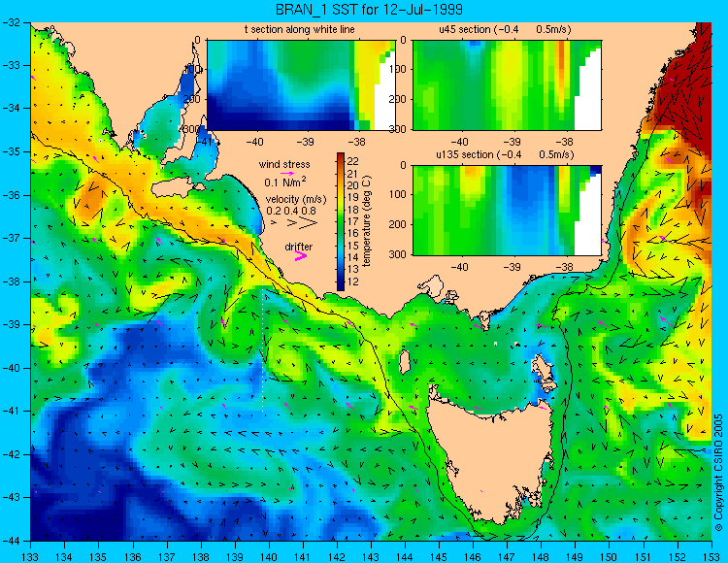The image size is (728, 563).
Task: Click longitude axis label 138
Action: pyautogui.click(x=200, y=557)
